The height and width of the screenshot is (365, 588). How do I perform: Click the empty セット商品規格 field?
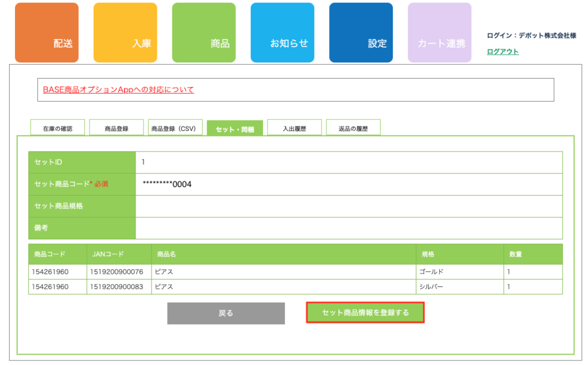coord(349,206)
